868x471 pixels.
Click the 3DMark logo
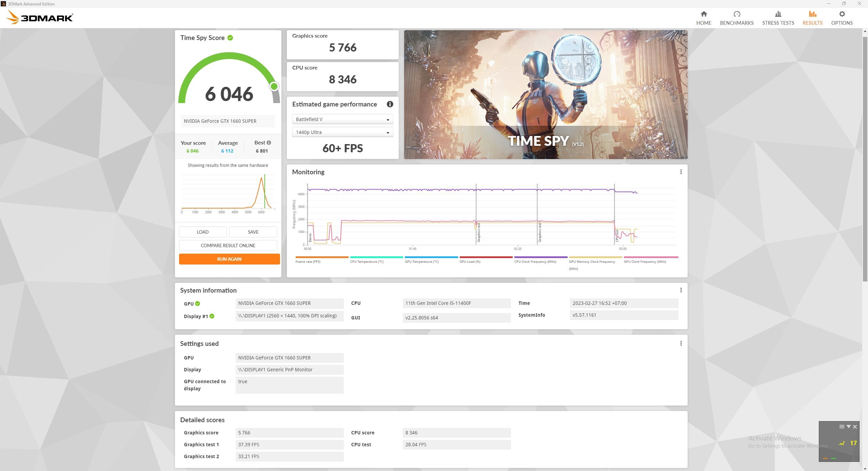pyautogui.click(x=40, y=17)
